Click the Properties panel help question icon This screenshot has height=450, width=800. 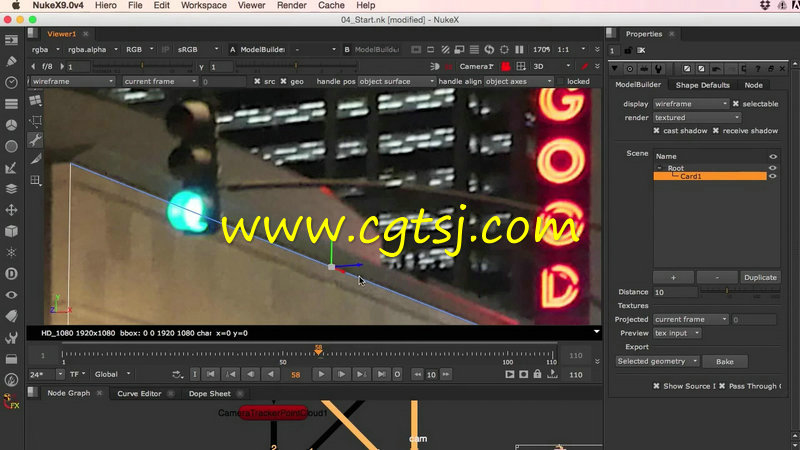(758, 68)
